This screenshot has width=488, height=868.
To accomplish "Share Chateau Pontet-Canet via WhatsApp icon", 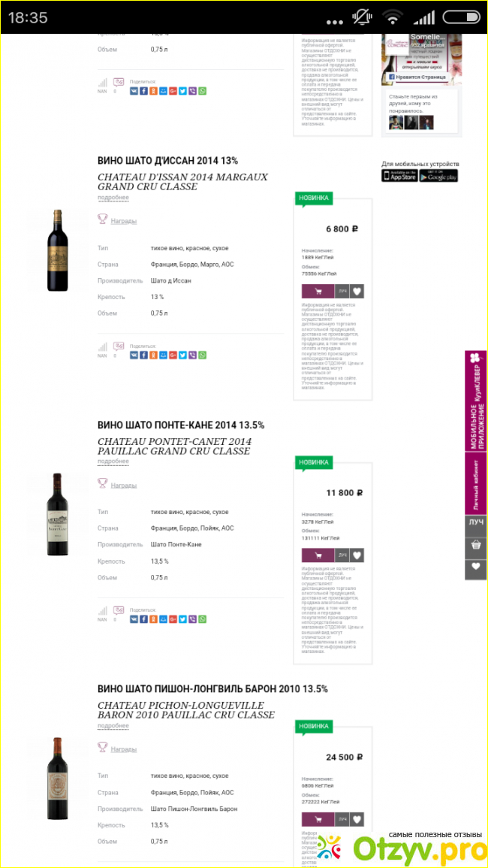I will tap(203, 619).
